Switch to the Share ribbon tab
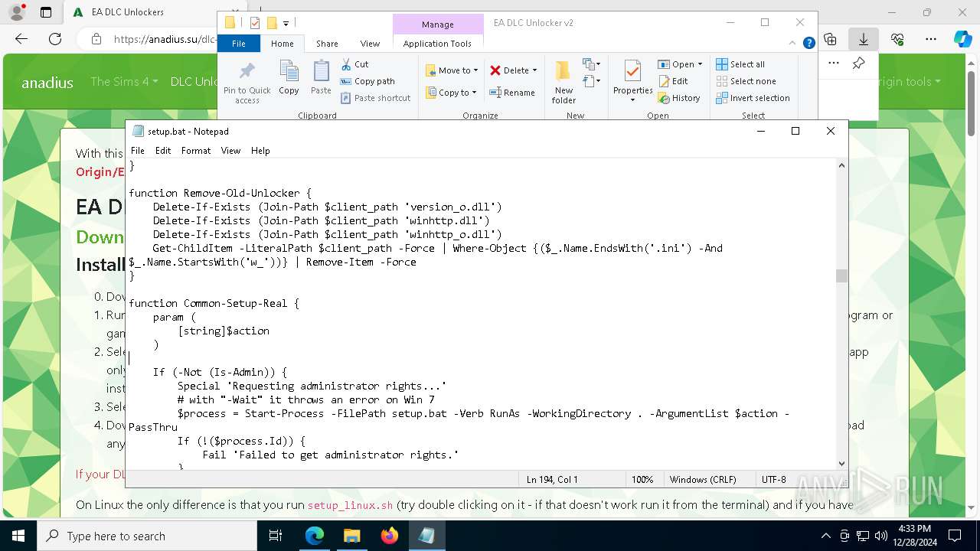This screenshot has width=980, height=551. pos(327,44)
